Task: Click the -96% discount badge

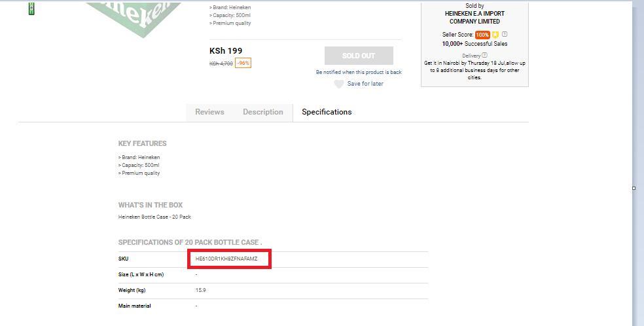Action: pos(243,63)
